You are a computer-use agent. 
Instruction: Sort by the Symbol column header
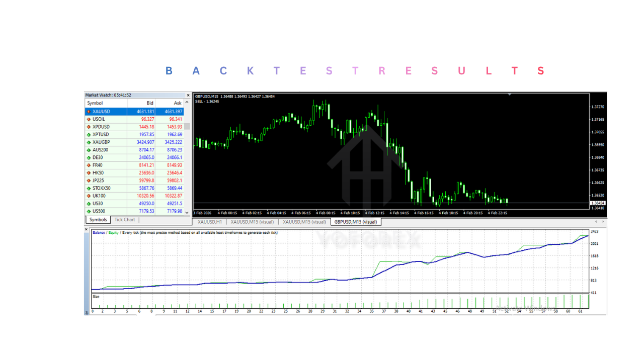click(x=95, y=103)
